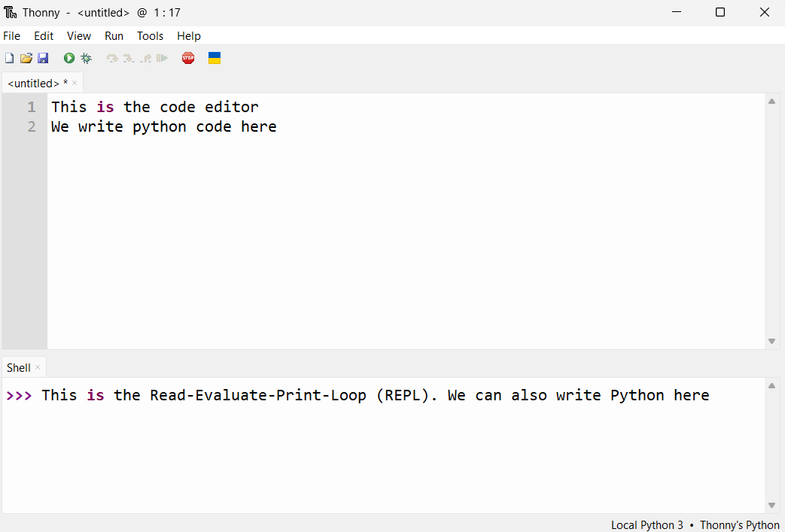The width and height of the screenshot is (785, 532).
Task: Open the Help menu
Action: coord(188,35)
